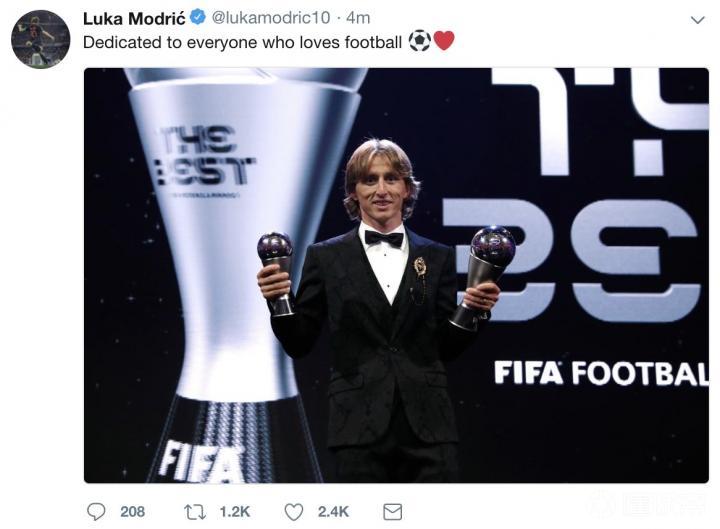Click the soccer ball emoji
This screenshot has height=529, width=720.
coord(420,41)
